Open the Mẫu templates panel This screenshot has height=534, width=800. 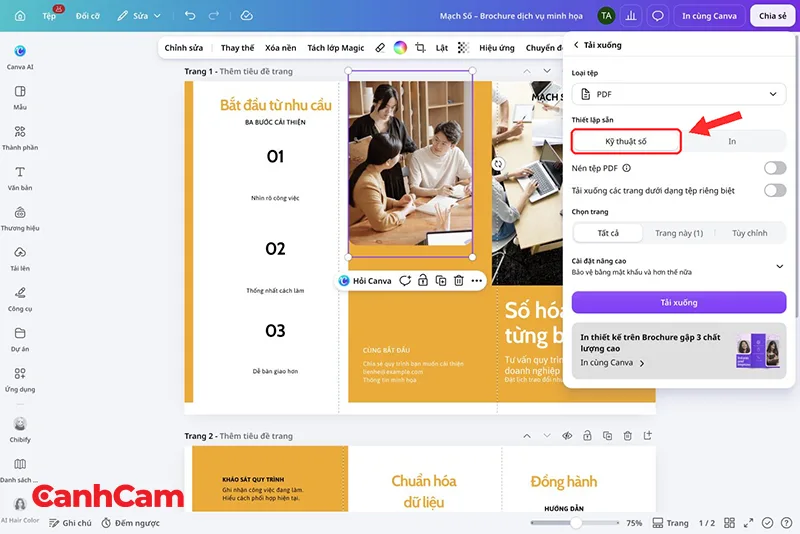click(x=20, y=97)
